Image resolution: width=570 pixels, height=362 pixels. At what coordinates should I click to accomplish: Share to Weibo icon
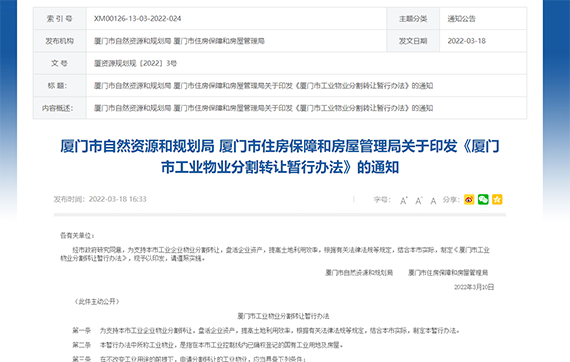click(x=469, y=200)
